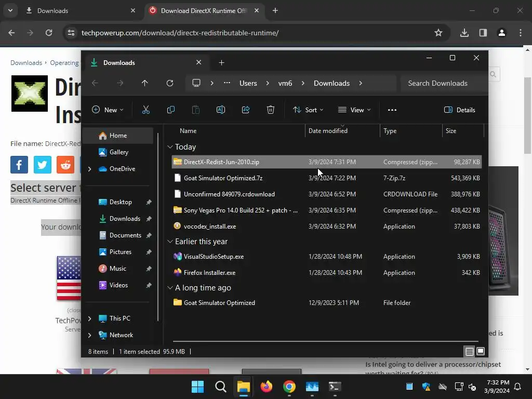Switch to the list details layout icon in status bar
Viewport: 532px width, 399px height.
point(469,352)
